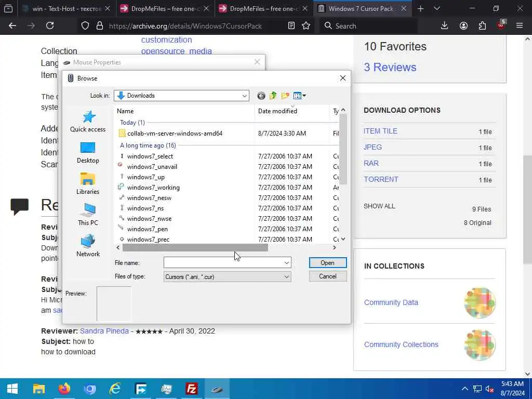Collapse the Today (1) group
532x399 pixels.
[x=132, y=123]
